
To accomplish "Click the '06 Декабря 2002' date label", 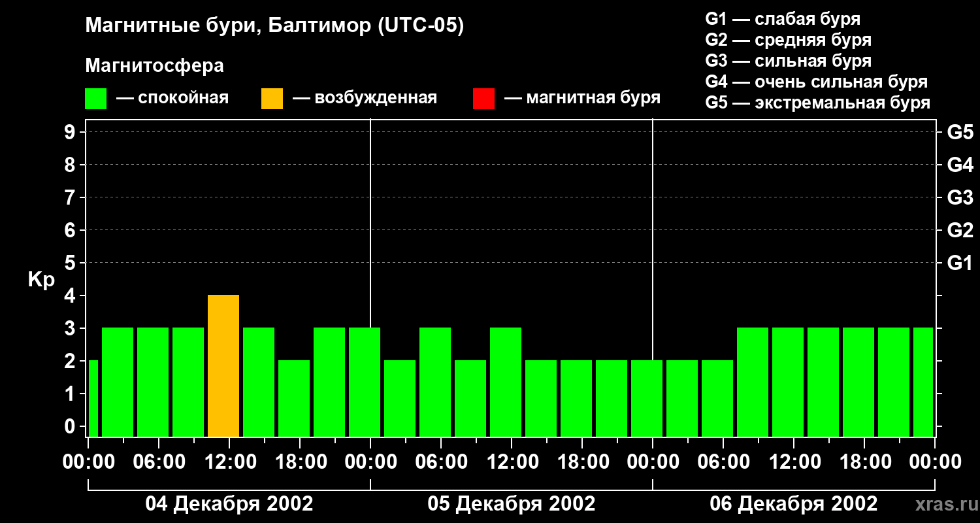I will pyautogui.click(x=794, y=504).
